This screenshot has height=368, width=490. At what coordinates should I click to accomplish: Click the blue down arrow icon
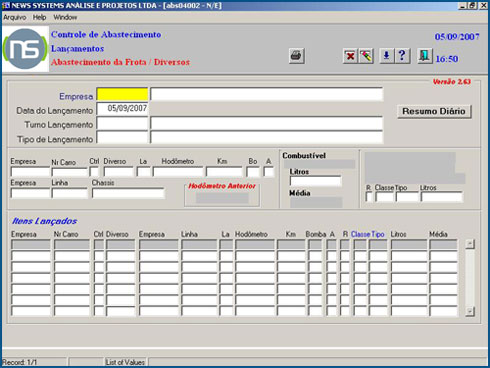[x=386, y=55]
